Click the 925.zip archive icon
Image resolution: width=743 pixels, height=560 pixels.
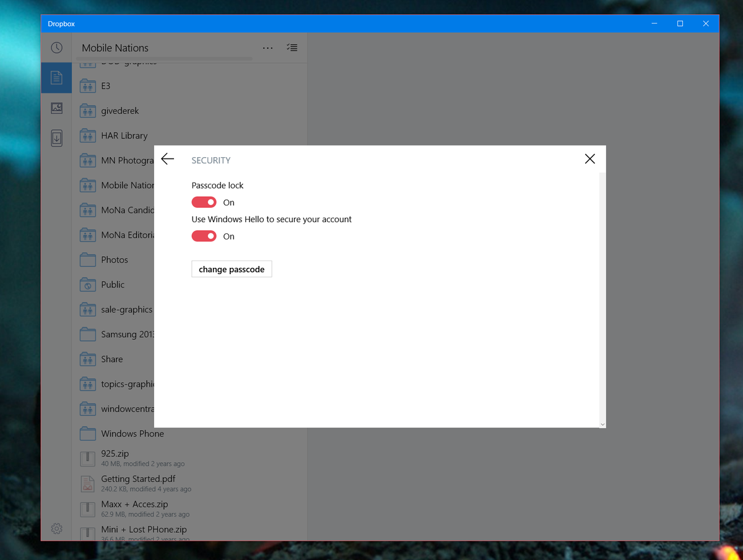pyautogui.click(x=87, y=457)
